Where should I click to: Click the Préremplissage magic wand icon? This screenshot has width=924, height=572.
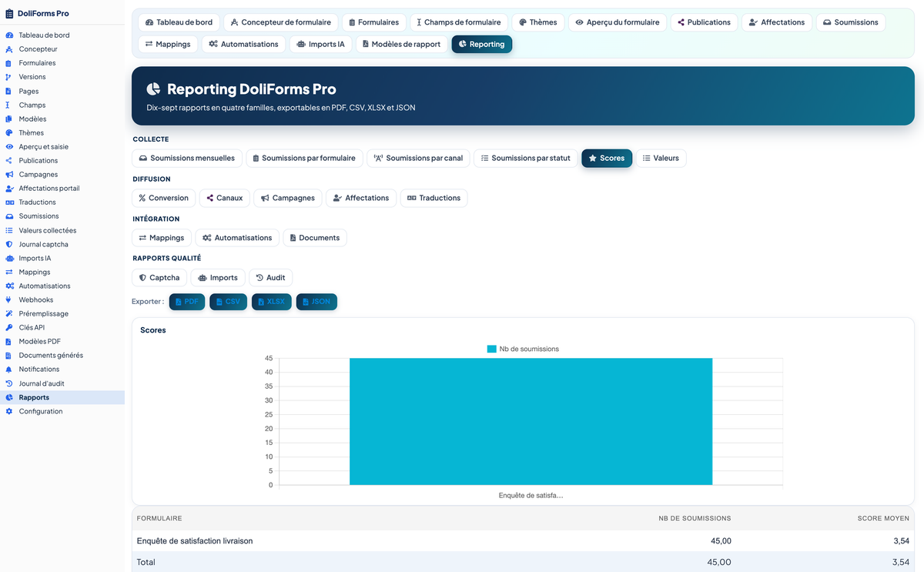click(x=9, y=313)
